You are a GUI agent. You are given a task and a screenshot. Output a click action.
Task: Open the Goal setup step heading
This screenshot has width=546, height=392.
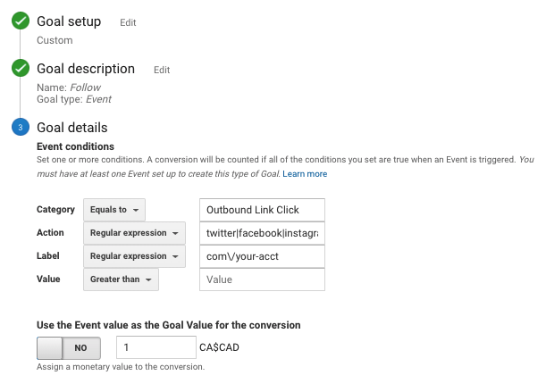(x=69, y=21)
